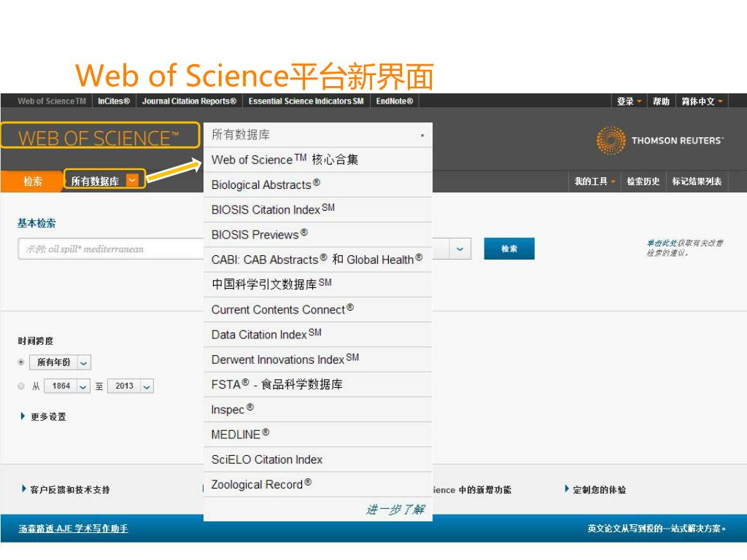Click the 单击此处 search suggestions link
Image resolution: width=747 pixels, height=560 pixels.
tap(662, 244)
